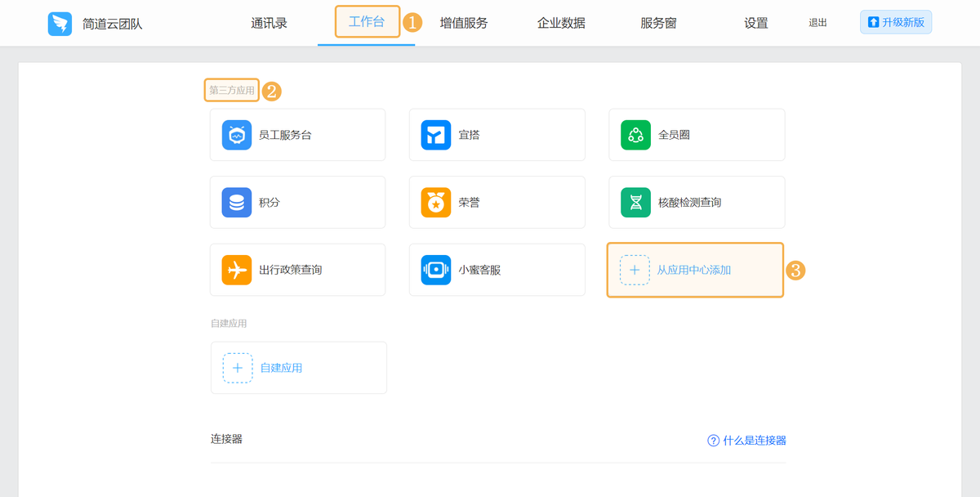Switch to the 通讯录 tab
This screenshot has width=980, height=497.
coord(269,22)
